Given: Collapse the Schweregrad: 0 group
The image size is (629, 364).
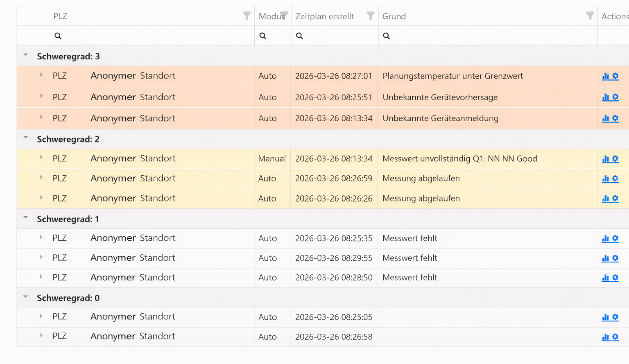Looking at the screenshot, I should pyautogui.click(x=26, y=297).
